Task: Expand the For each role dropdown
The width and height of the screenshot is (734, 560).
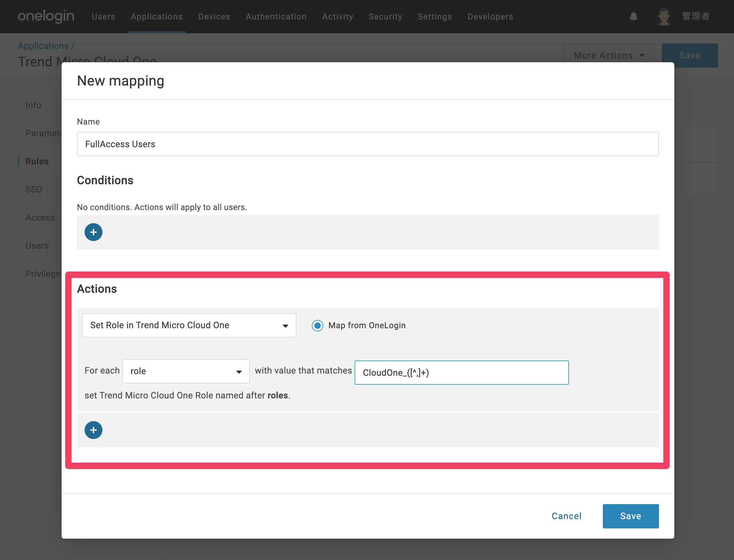Action: pyautogui.click(x=186, y=371)
